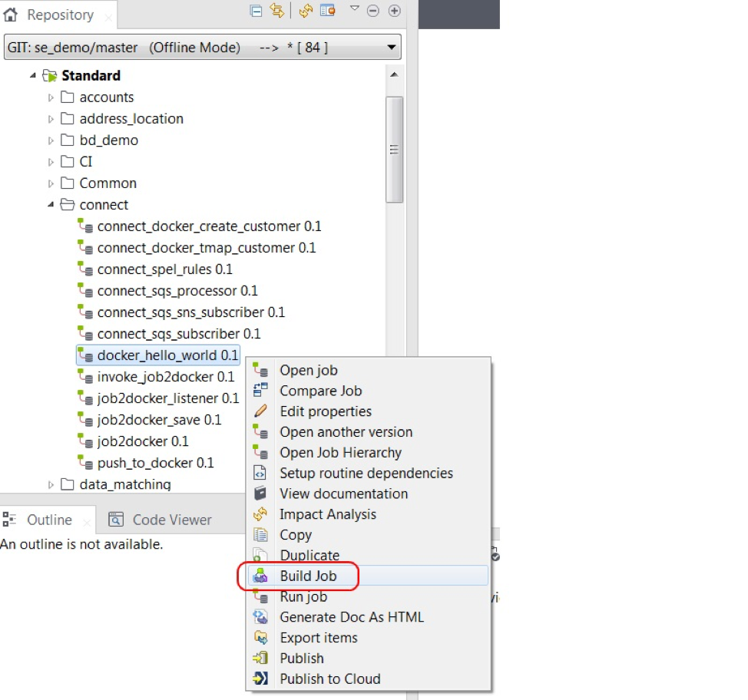The image size is (748, 700).
Task: Click the Edit properties pencil icon
Action: pyautogui.click(x=261, y=411)
